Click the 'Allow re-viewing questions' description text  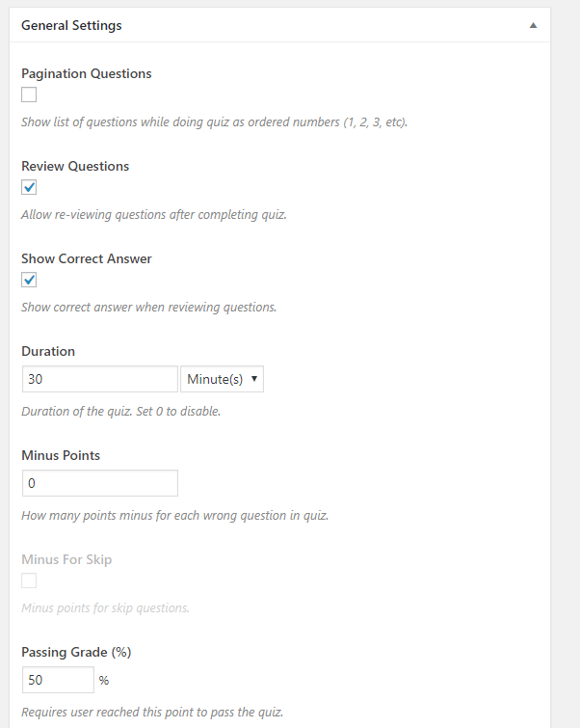pos(153,215)
